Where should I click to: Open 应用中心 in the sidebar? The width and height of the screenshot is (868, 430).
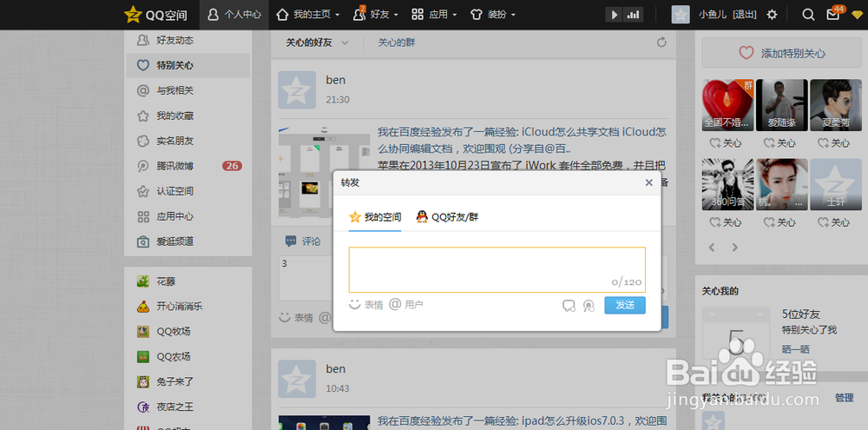(188, 216)
